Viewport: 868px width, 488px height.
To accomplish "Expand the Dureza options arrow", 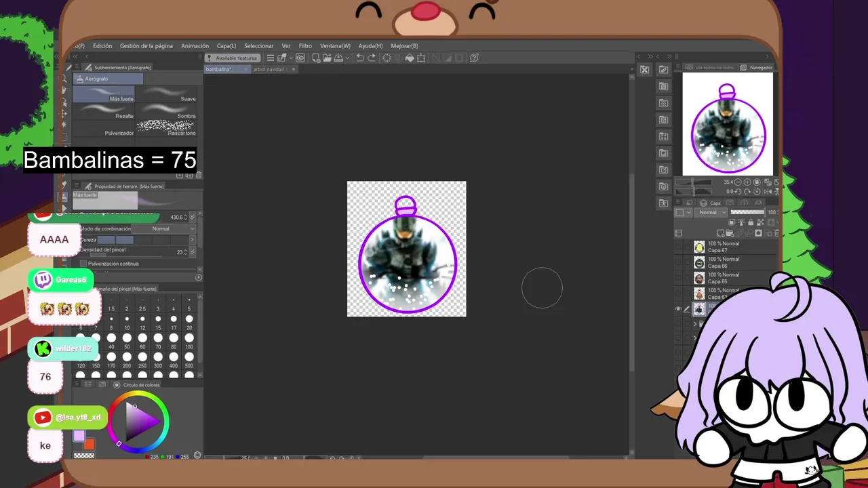I will tap(193, 240).
